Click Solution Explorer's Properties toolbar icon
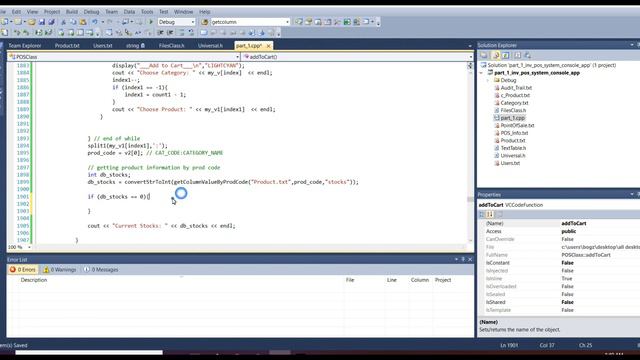 coord(484,55)
